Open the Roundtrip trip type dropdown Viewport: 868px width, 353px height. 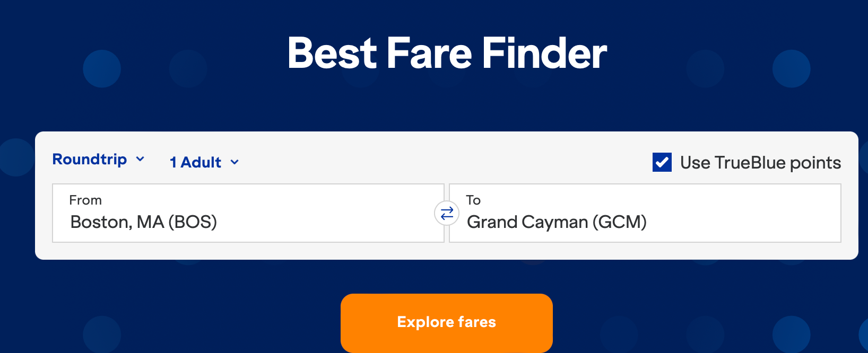click(98, 159)
